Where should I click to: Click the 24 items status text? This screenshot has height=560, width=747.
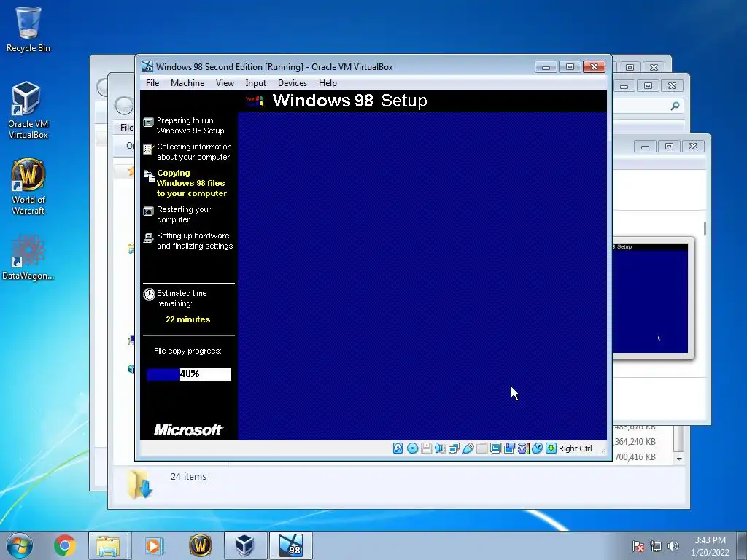tap(188, 477)
